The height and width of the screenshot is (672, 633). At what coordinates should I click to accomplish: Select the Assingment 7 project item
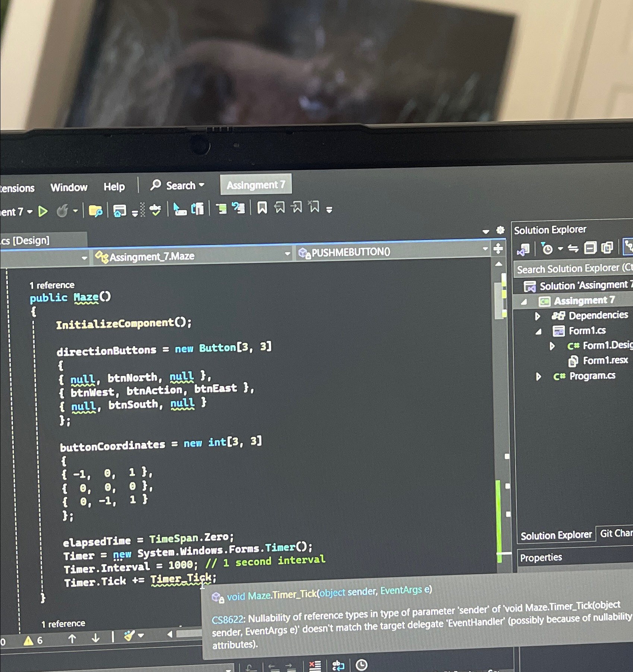click(x=584, y=300)
